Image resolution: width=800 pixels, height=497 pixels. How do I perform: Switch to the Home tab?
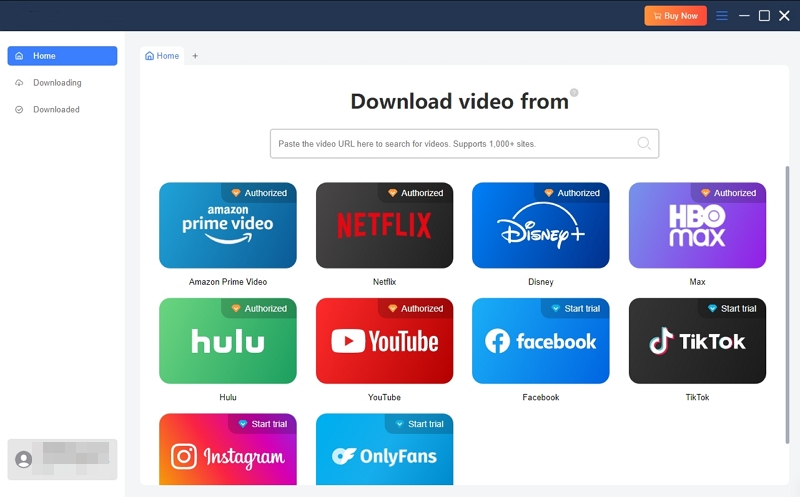162,56
